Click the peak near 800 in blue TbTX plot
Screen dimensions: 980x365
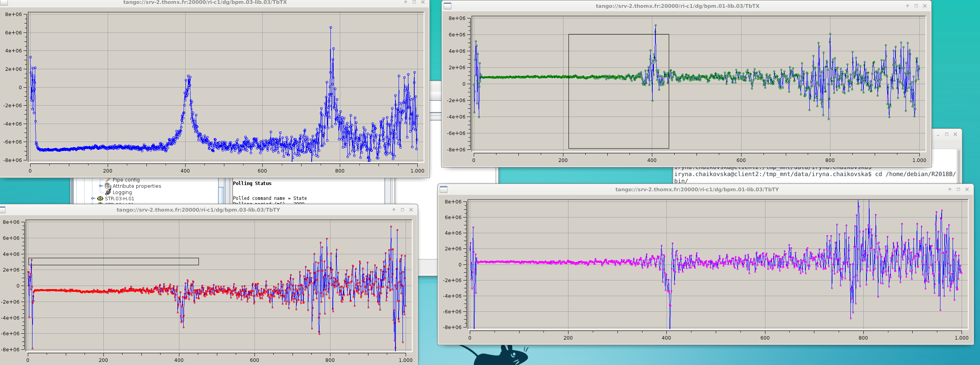pos(331,27)
